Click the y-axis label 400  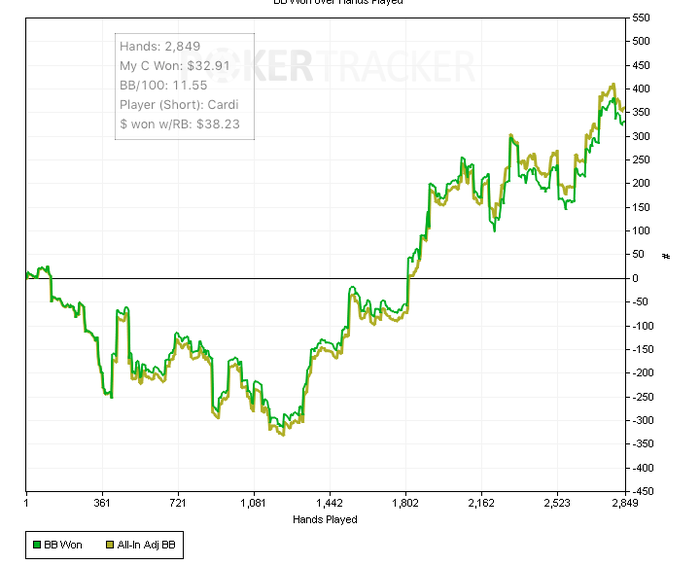pos(641,89)
